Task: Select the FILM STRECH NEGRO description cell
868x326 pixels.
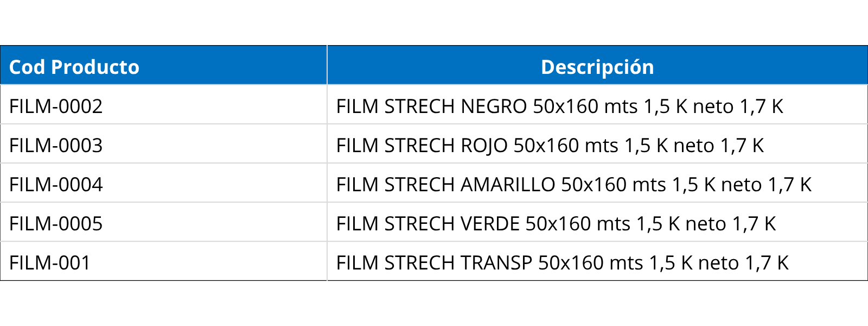Action: coord(597,105)
